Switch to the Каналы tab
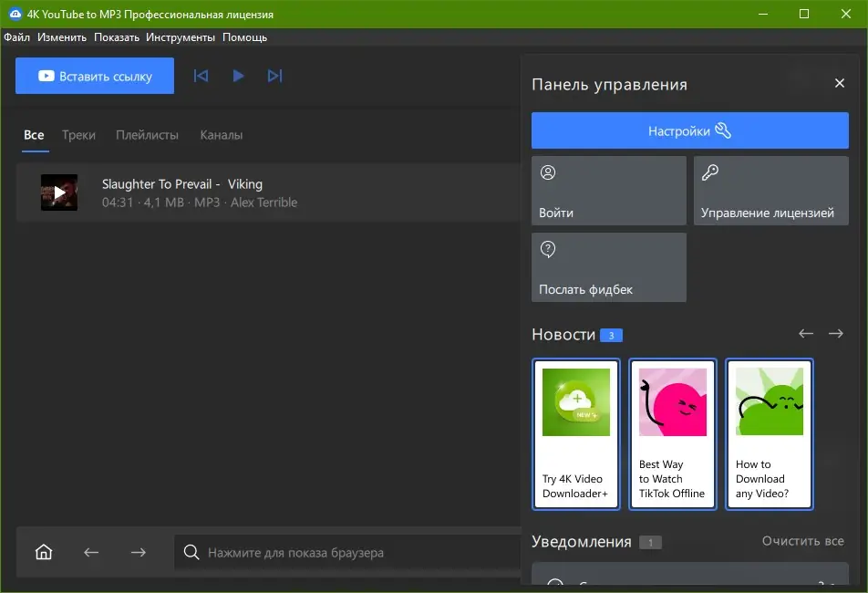This screenshot has width=868, height=593. click(x=222, y=135)
